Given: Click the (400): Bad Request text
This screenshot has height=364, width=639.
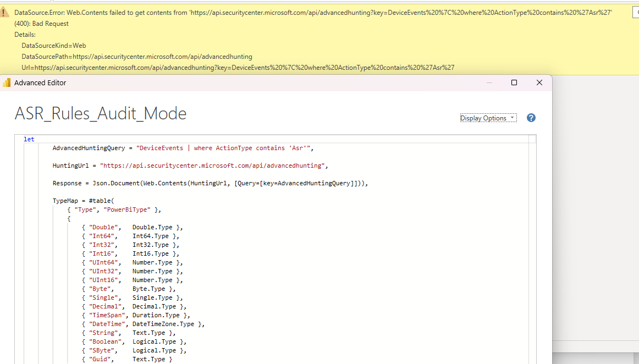Looking at the screenshot, I should click(x=42, y=24).
